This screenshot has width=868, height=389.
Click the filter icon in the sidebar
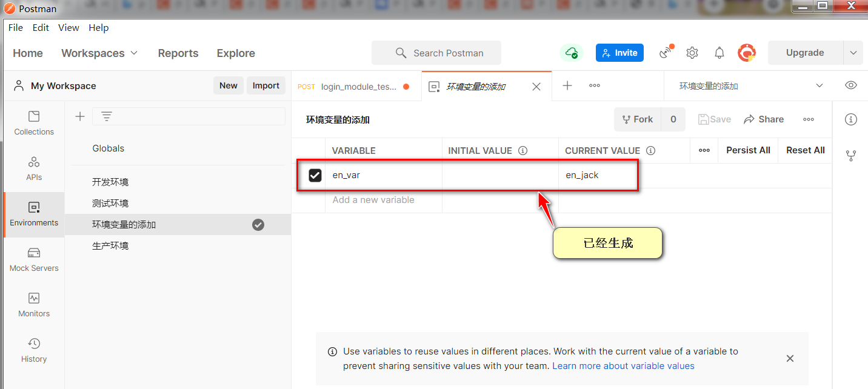tap(107, 116)
